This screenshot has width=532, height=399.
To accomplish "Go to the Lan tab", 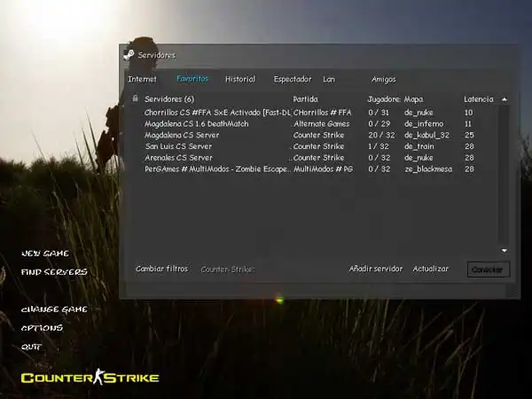I will click(x=329, y=79).
